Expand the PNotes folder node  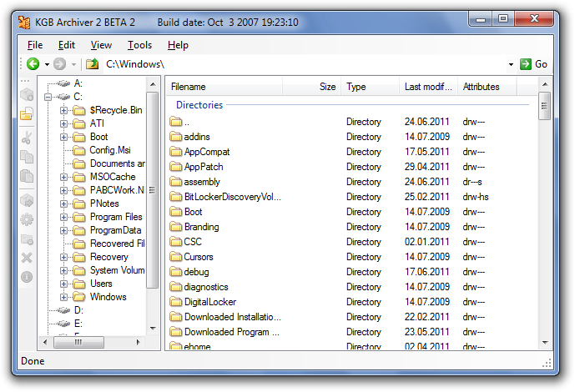63,204
